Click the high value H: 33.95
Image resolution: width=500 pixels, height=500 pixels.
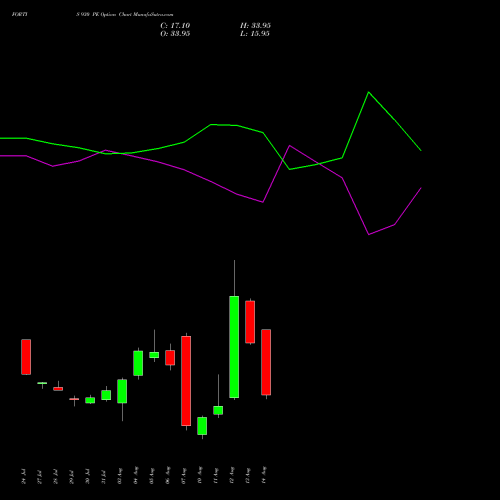255,26
